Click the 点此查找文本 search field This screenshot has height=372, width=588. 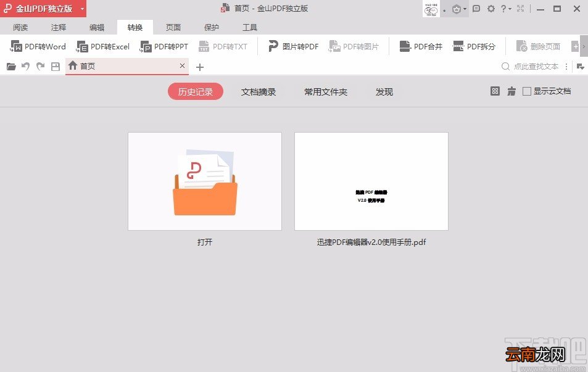[530, 67]
